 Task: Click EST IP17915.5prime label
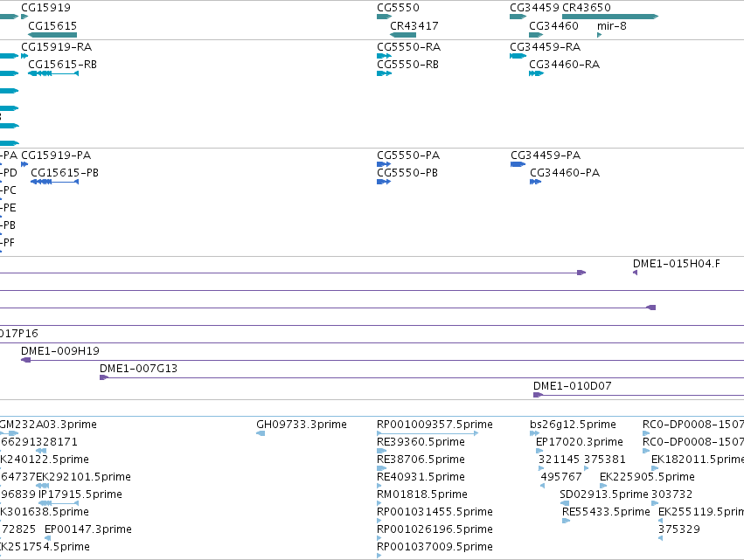[x=80, y=494]
